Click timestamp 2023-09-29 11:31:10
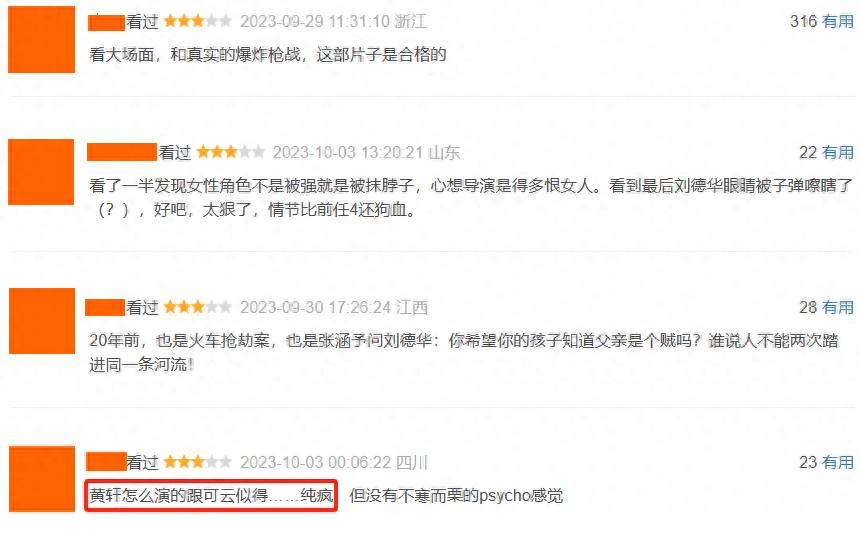 [x=315, y=21]
